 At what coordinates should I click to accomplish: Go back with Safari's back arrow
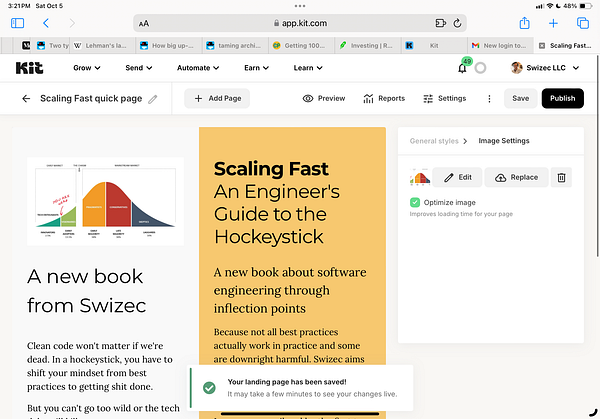tap(46, 23)
